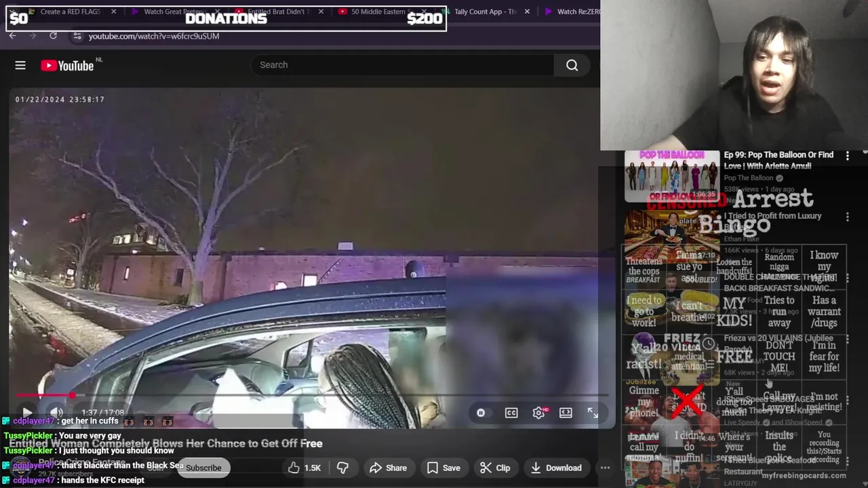Click bingo square 'I know my rights!'
The height and width of the screenshot is (488, 868).
[824, 266]
